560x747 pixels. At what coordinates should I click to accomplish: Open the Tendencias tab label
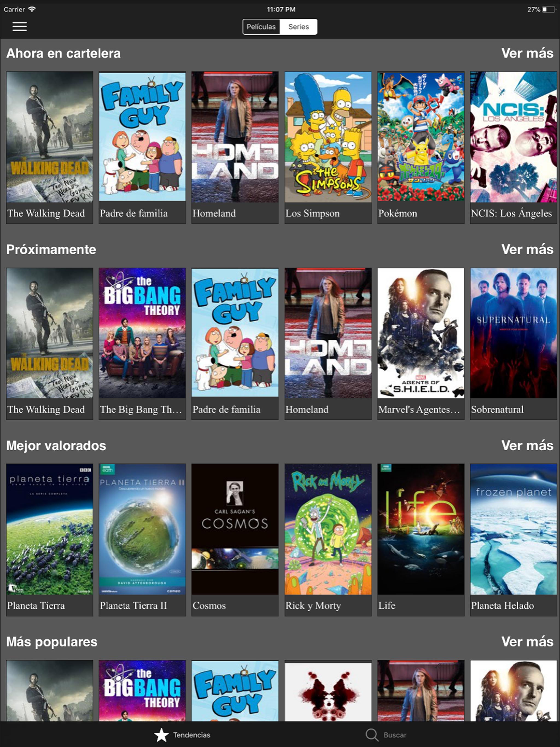click(x=191, y=735)
